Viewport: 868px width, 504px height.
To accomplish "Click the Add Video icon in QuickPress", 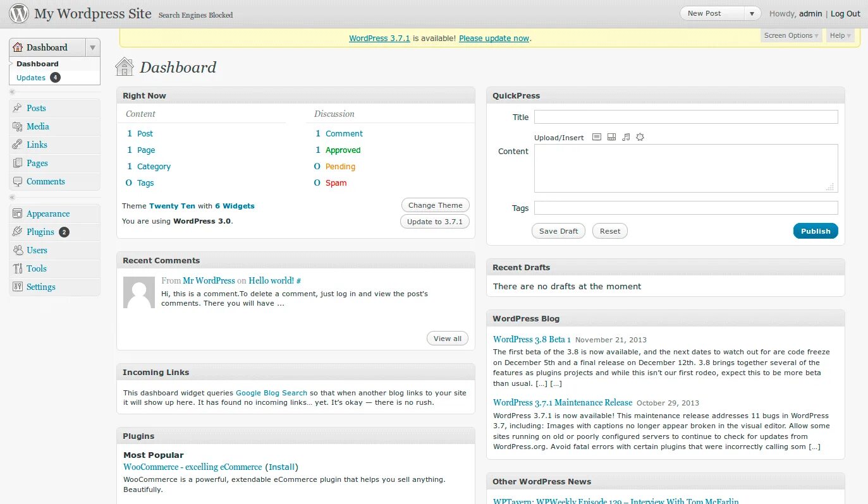I will (611, 136).
